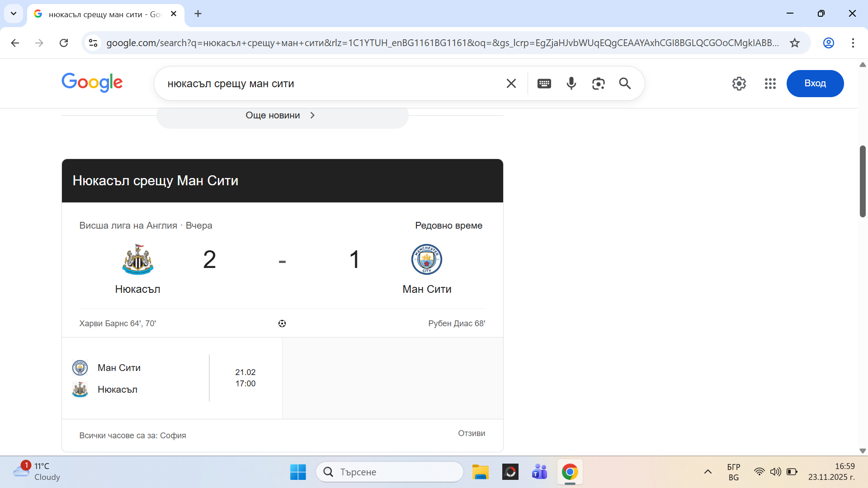Bookmark this page with the star
The height and width of the screenshot is (488, 868).
(x=795, y=43)
